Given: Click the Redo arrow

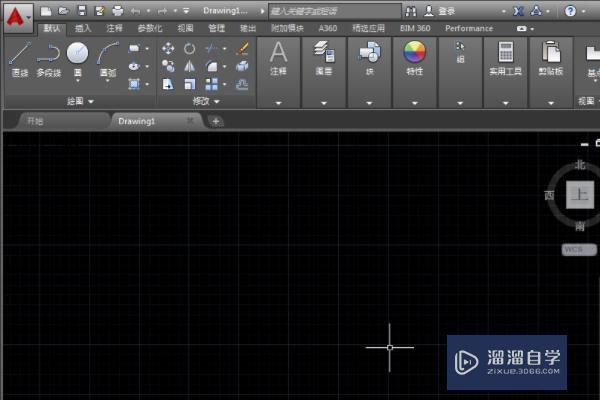Looking at the screenshot, I should [162, 11].
